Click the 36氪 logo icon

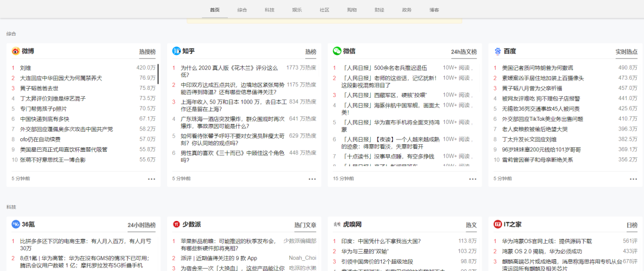16,225
